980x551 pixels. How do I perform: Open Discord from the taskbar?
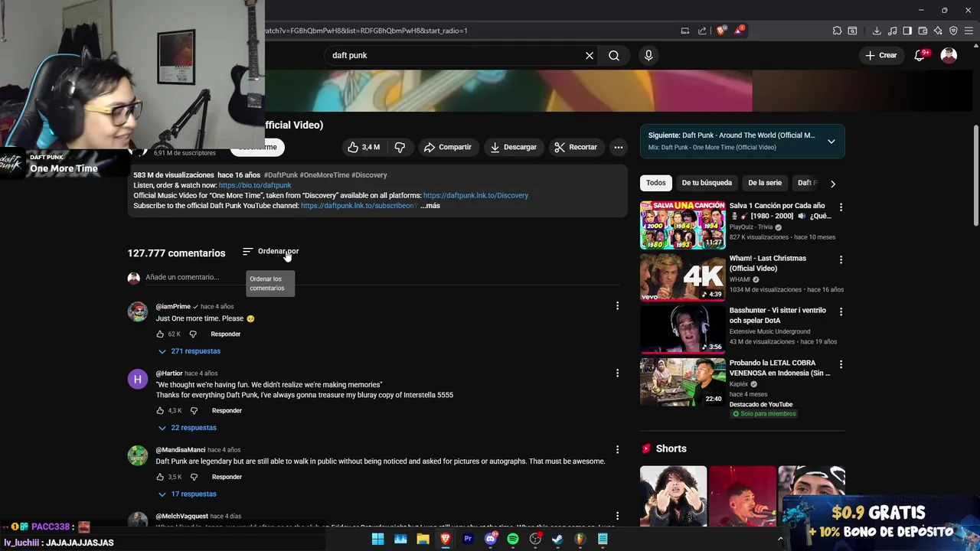coord(491,539)
